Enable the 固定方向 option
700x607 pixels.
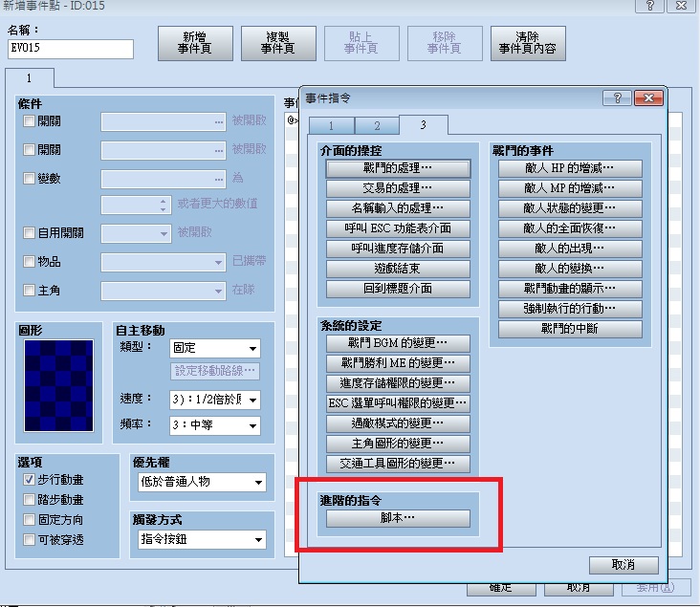29,519
